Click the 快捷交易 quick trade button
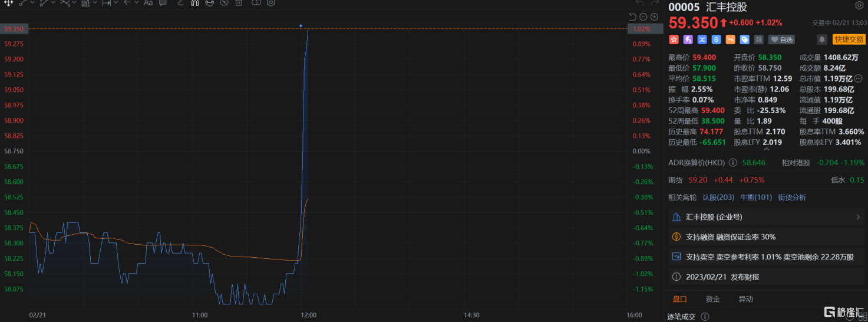The image size is (868, 322). pos(849,40)
